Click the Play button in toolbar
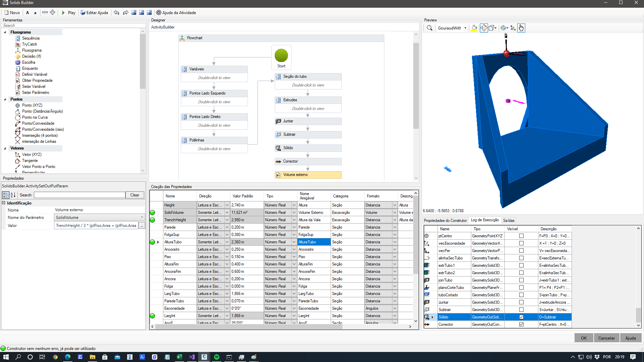Viewport: 644px width, 362px height. point(68,13)
